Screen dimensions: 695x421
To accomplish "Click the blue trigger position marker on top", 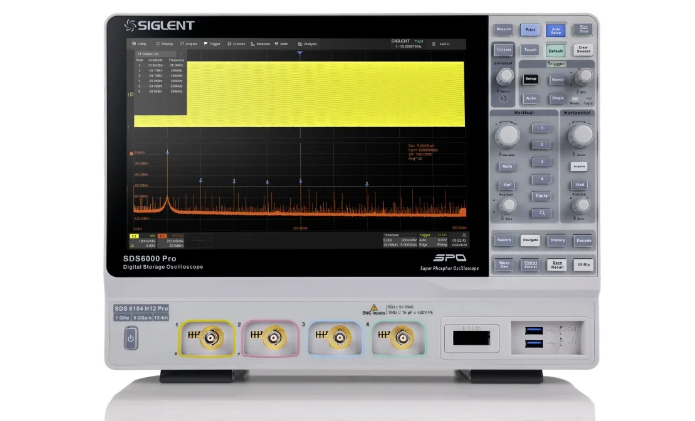I will click(300, 53).
